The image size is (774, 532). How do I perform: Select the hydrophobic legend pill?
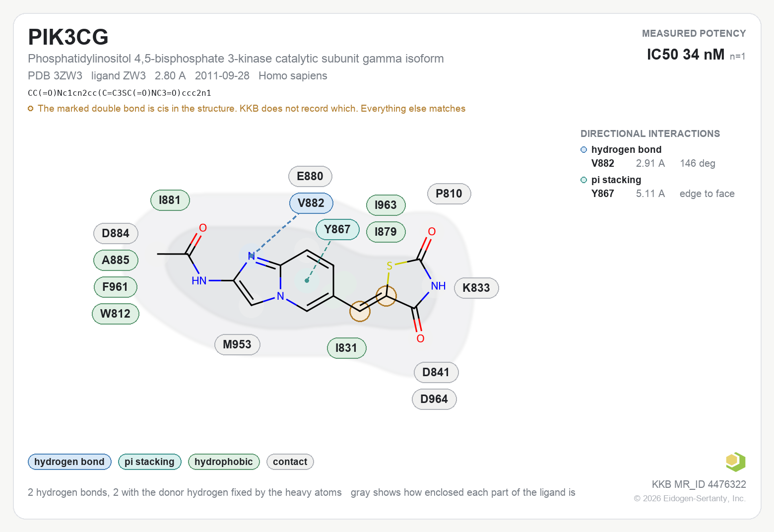point(224,462)
